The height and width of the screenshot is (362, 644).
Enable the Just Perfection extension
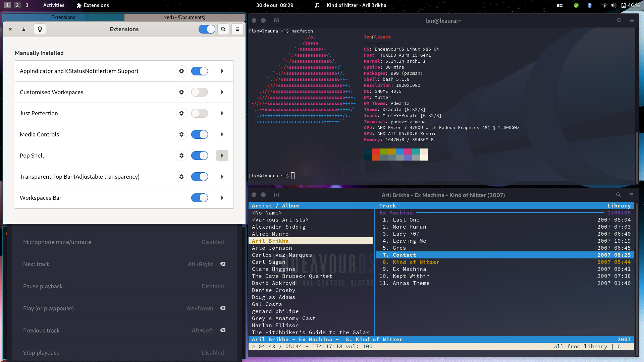point(199,113)
